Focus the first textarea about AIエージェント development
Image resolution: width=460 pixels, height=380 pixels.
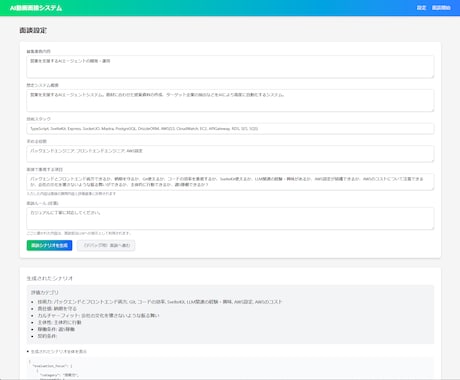click(x=230, y=67)
